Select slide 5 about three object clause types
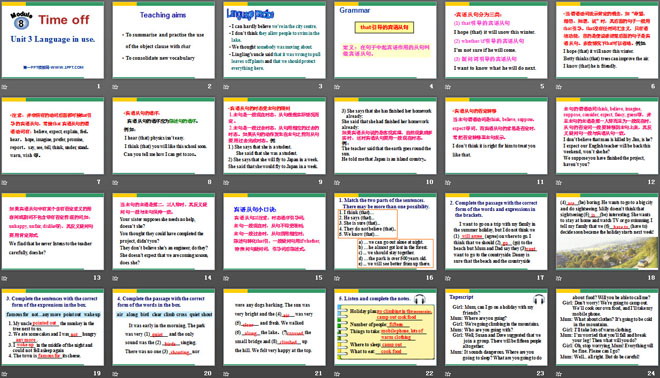The image size is (660, 378). coord(496,40)
